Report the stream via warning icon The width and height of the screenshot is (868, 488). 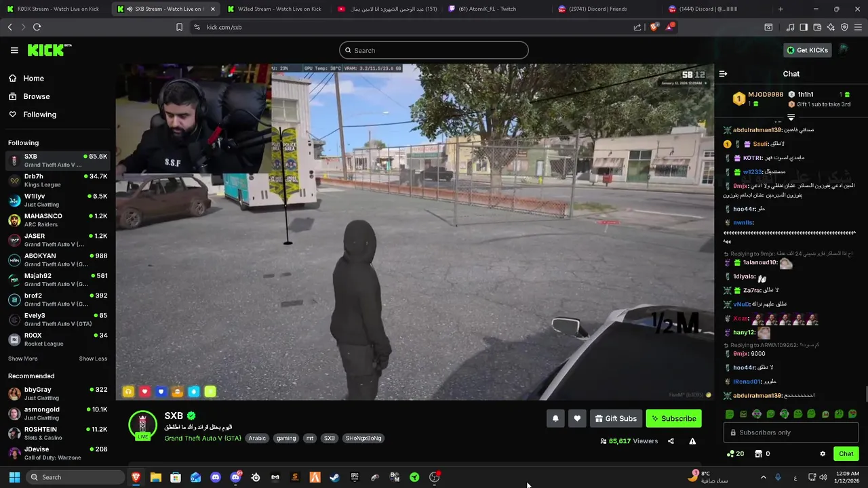692,441
